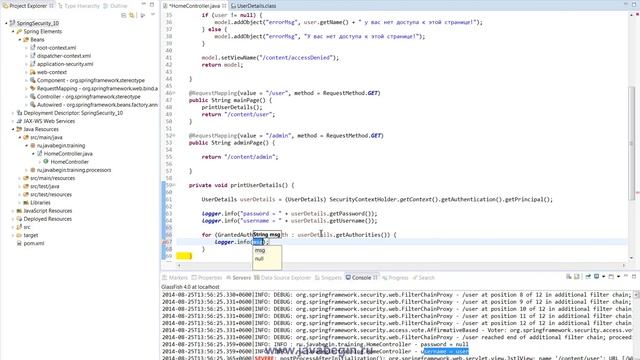Choose 'null' from autocomplete popup
This screenshot has width=640, height=360.
(259, 259)
